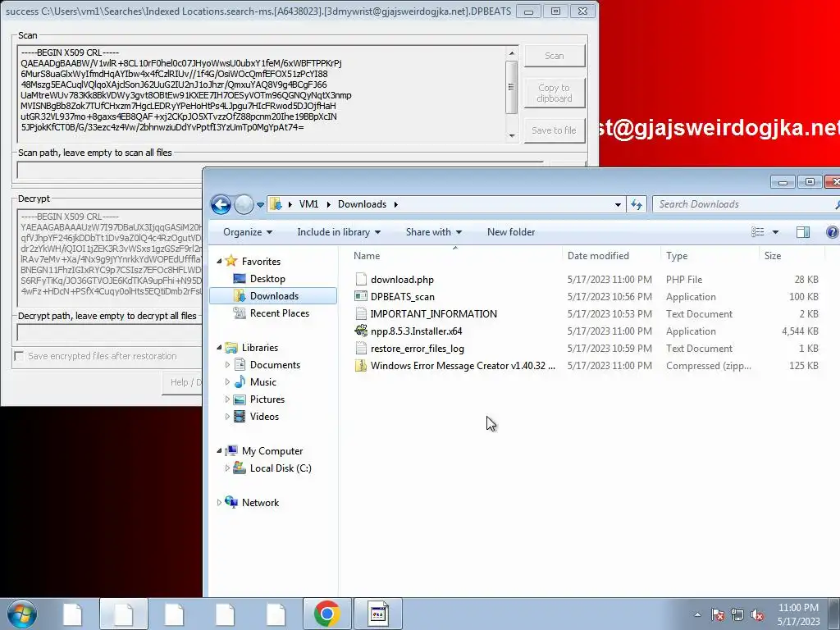Viewport: 840px width, 630px height.
Task: Open the address bar history dropdown
Action: point(618,204)
